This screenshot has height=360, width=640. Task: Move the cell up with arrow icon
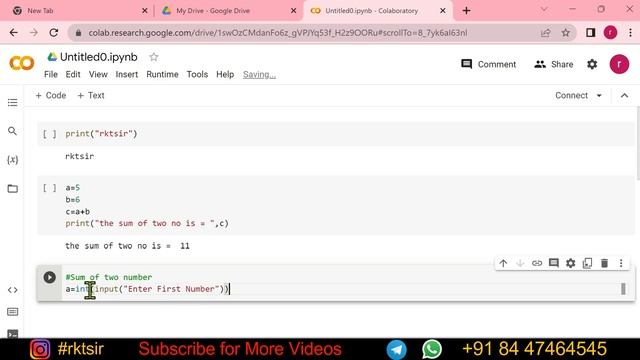click(x=503, y=263)
